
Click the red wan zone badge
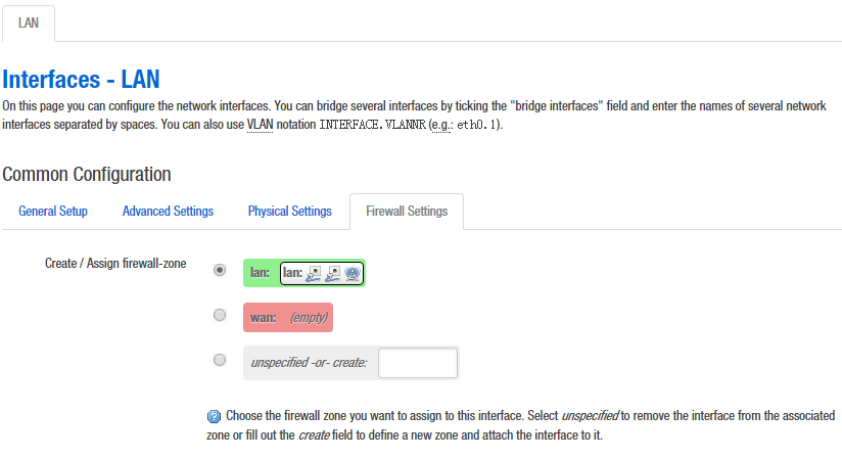pos(287,317)
